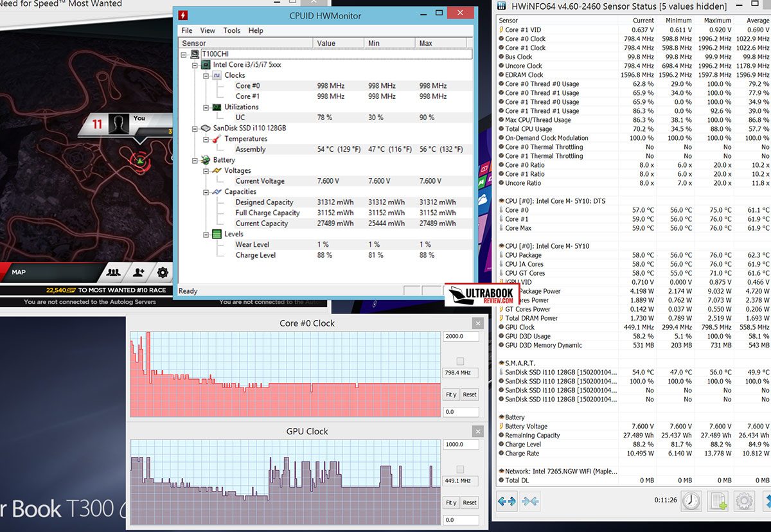Click Reset on GPU Clock graph
771x532 pixels.
(x=470, y=502)
